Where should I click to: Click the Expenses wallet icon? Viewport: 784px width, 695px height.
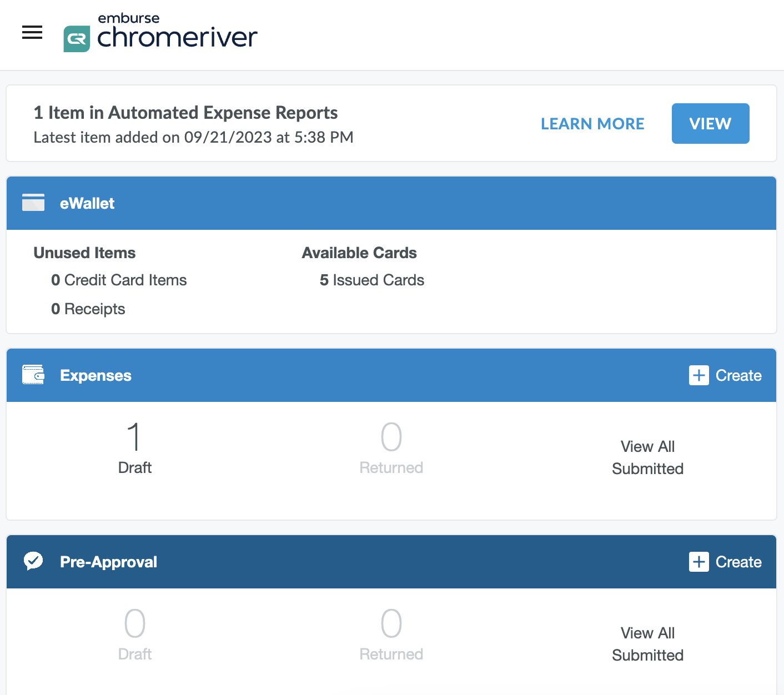tap(33, 375)
